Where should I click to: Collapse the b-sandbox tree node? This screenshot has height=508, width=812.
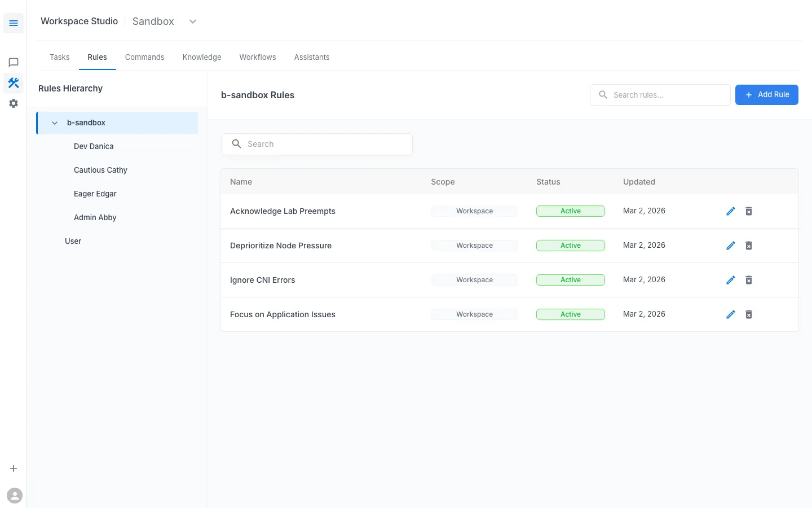pyautogui.click(x=55, y=123)
